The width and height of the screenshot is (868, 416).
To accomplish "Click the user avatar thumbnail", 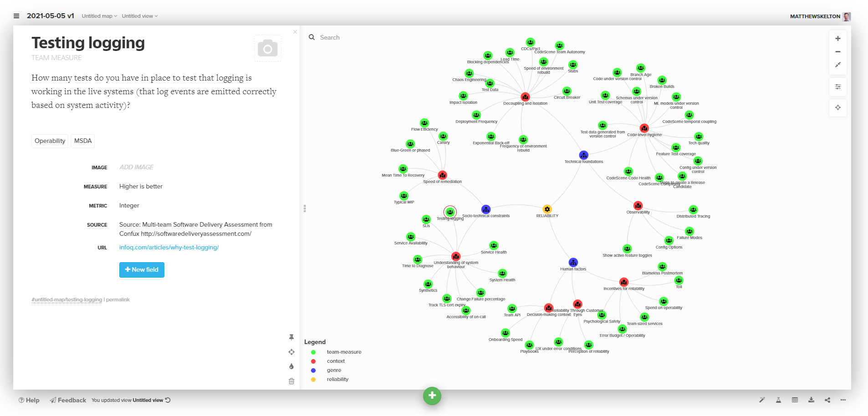I will [x=847, y=16].
